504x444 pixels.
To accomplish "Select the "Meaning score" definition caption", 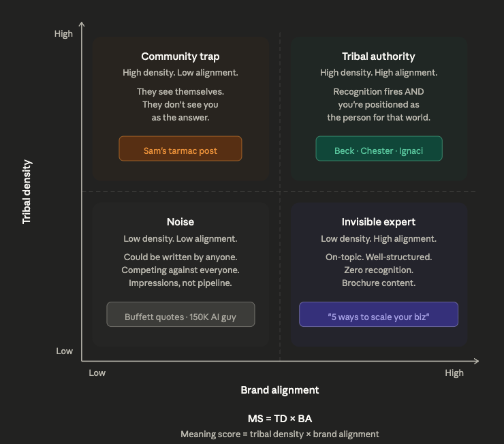I will point(280,434).
